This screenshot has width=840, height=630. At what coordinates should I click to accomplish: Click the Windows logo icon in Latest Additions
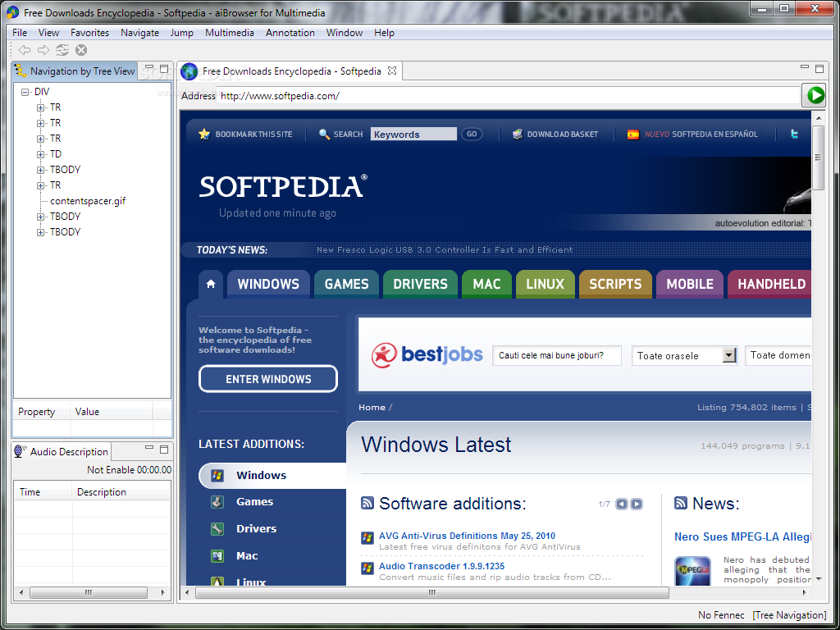pos(217,475)
